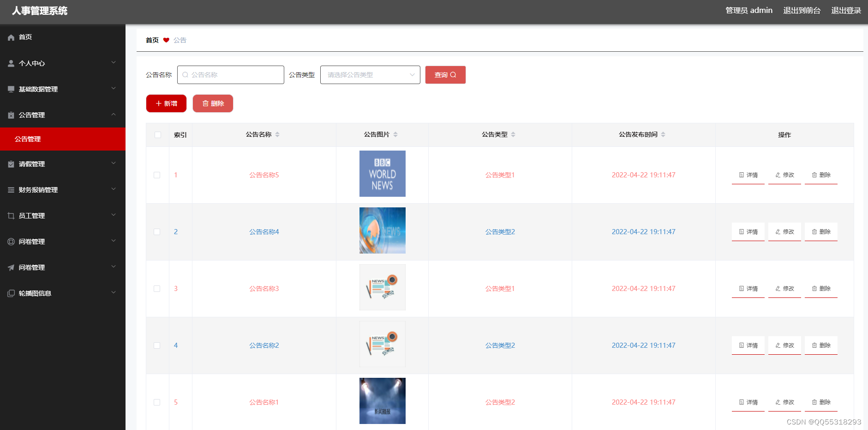868x430 pixels.
Task: Expand the 员工管理 menu chevron
Action: (114, 215)
